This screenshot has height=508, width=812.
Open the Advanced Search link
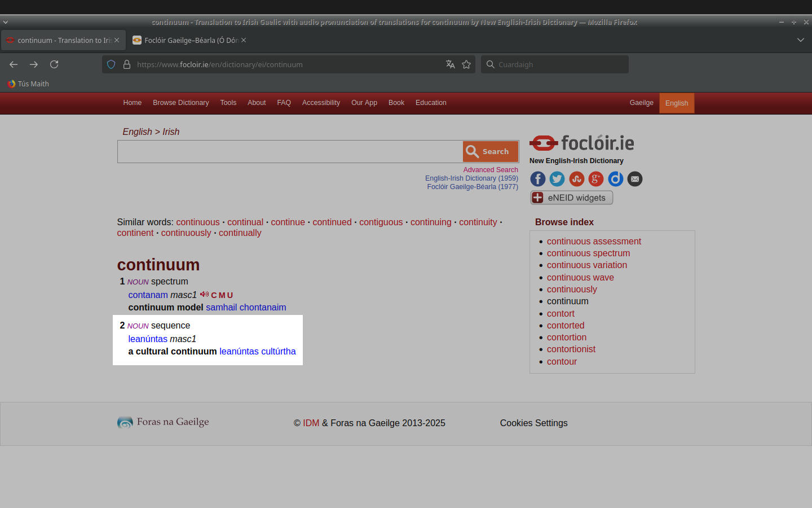click(490, 170)
